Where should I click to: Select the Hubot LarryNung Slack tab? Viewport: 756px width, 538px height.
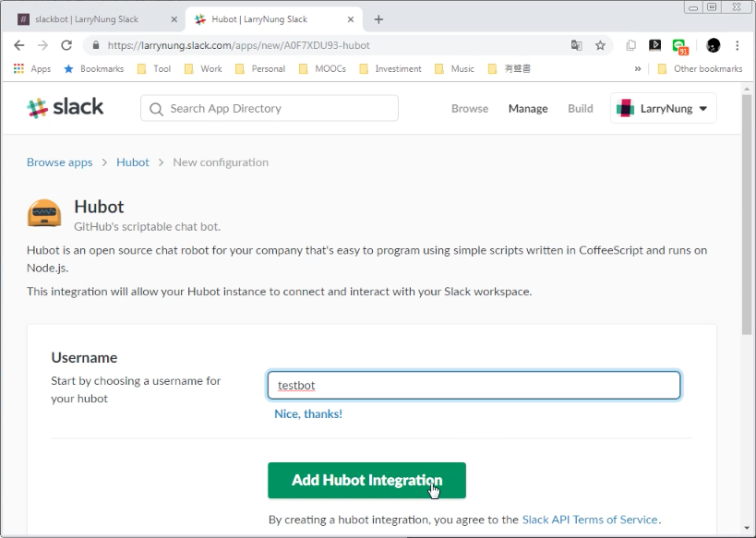point(272,19)
